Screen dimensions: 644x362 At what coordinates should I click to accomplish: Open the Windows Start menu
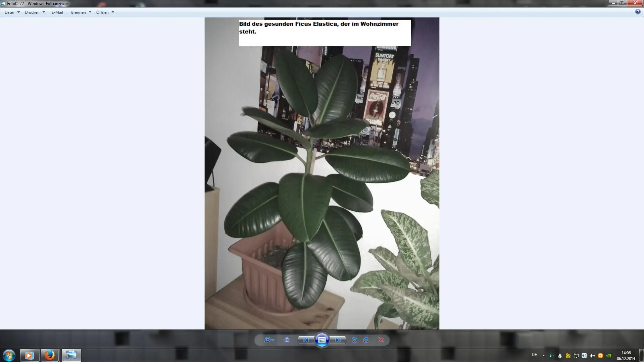9,355
